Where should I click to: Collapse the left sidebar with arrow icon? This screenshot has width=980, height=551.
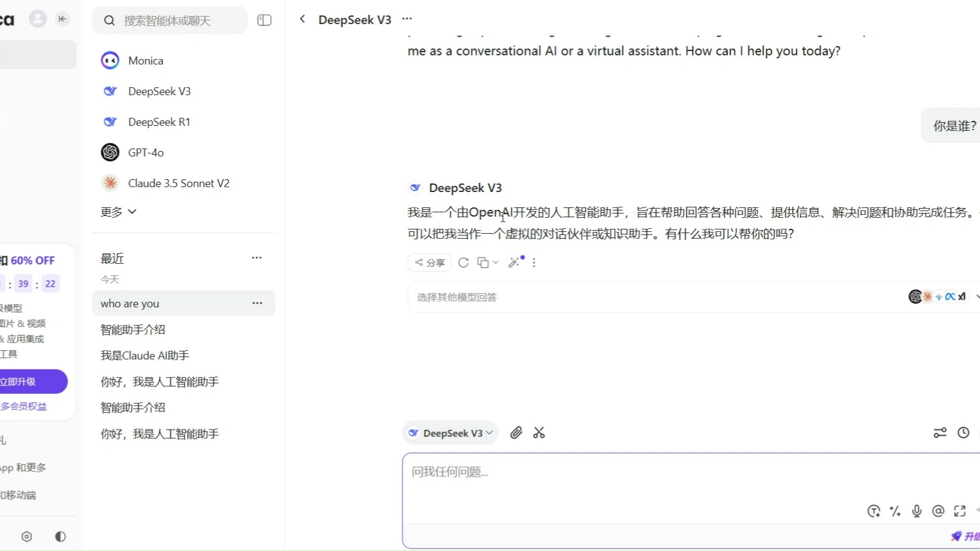point(62,19)
